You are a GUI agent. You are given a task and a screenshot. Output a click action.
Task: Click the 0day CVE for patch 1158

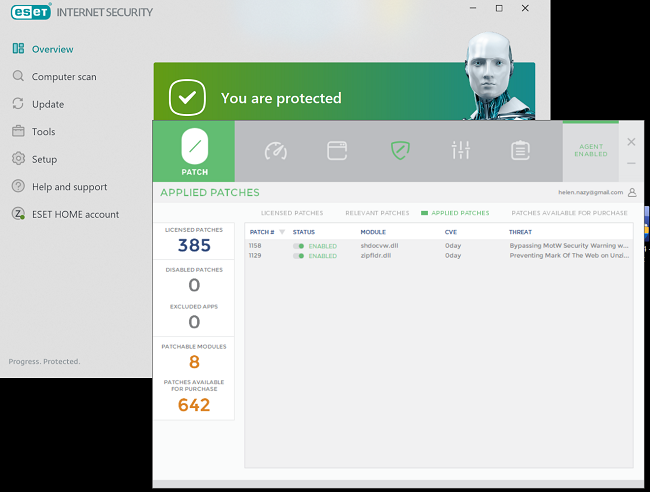pos(453,246)
